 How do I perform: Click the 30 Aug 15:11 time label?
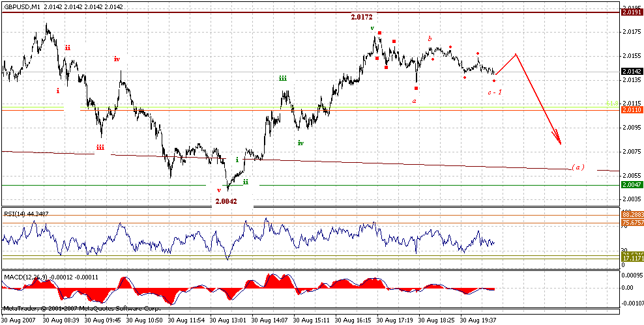[310, 319]
